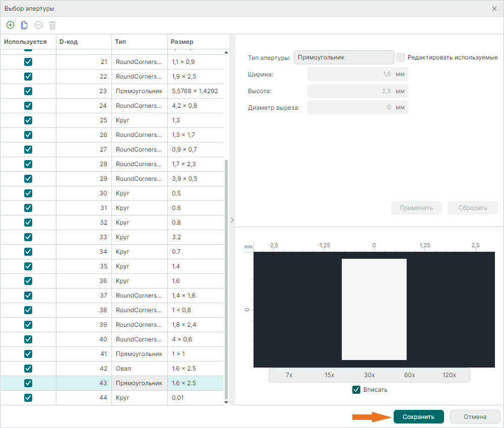Uncheck the used checkbox for D-code 44
Image resolution: width=504 pixels, height=428 pixels.
tap(28, 398)
